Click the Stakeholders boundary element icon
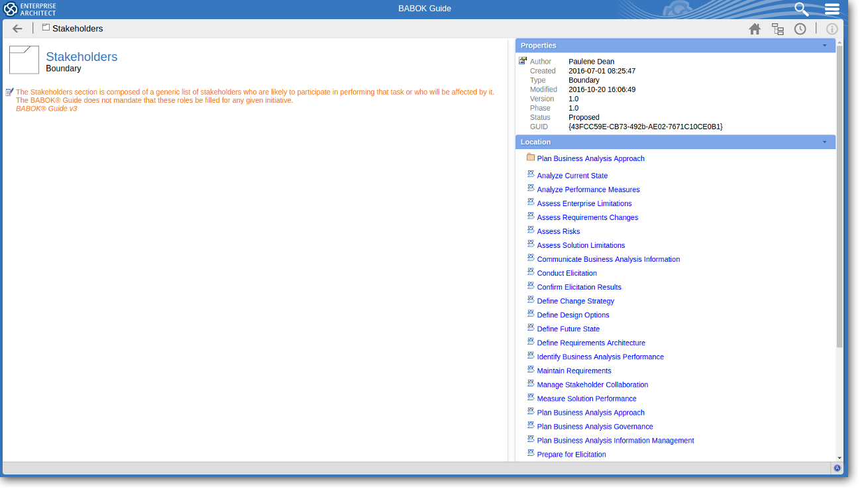The width and height of the screenshot is (868, 497). point(24,60)
